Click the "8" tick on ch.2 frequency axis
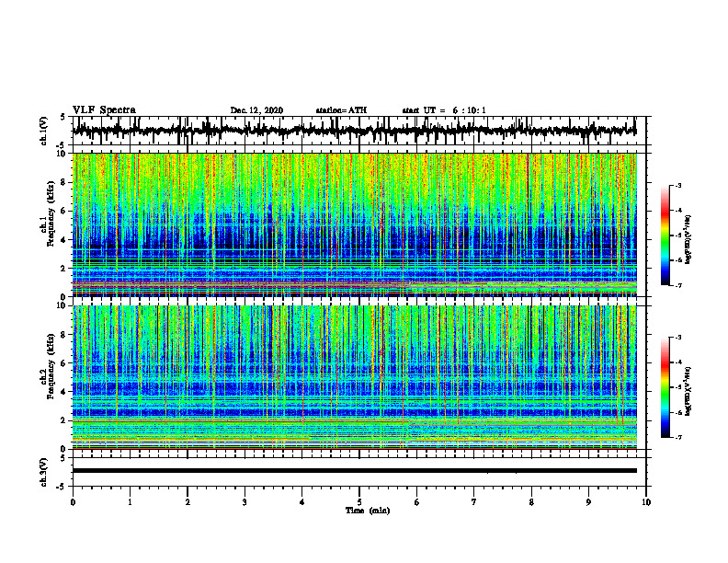 point(64,335)
